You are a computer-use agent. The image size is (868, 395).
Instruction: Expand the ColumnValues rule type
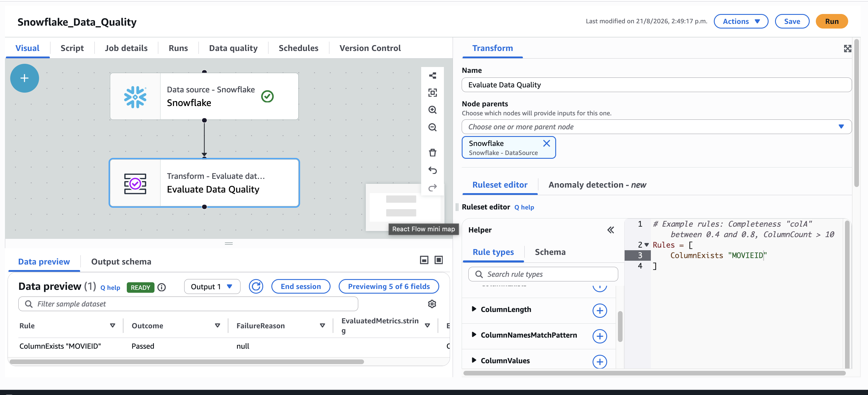(x=474, y=360)
